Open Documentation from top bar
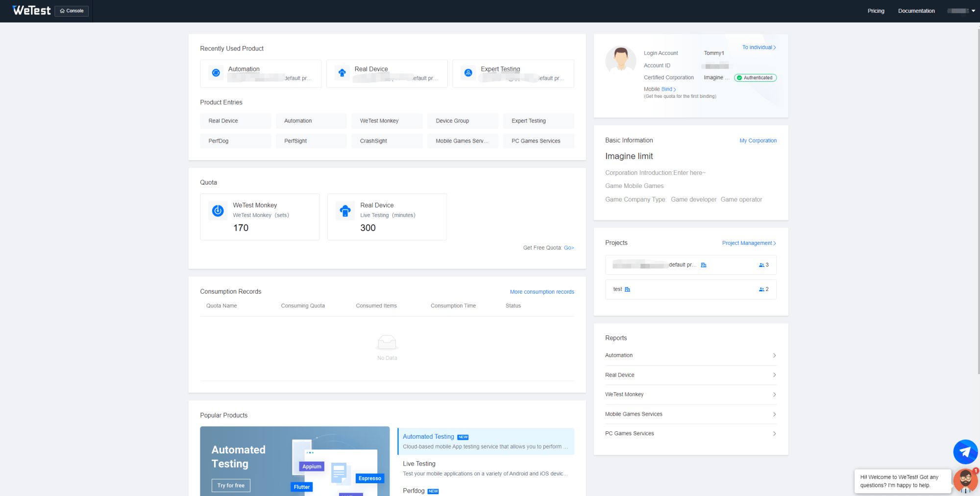The height and width of the screenshot is (496, 980). pos(916,11)
